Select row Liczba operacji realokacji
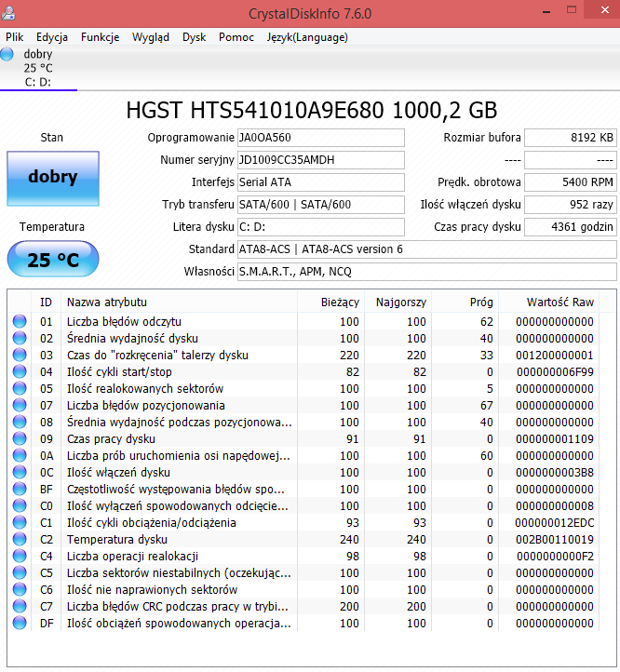Screen dimensions: 620x672 coord(303,556)
